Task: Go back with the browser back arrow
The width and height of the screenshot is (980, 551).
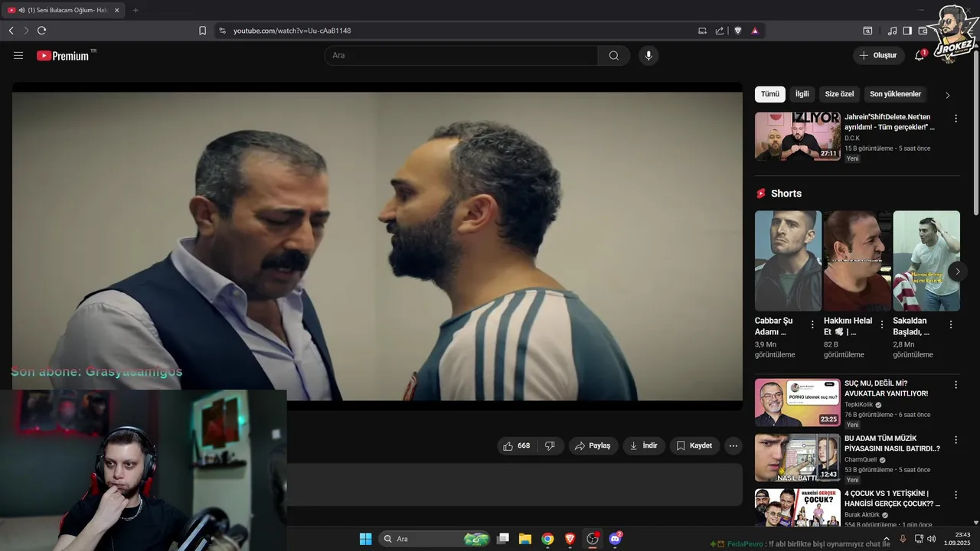Action: 11,31
